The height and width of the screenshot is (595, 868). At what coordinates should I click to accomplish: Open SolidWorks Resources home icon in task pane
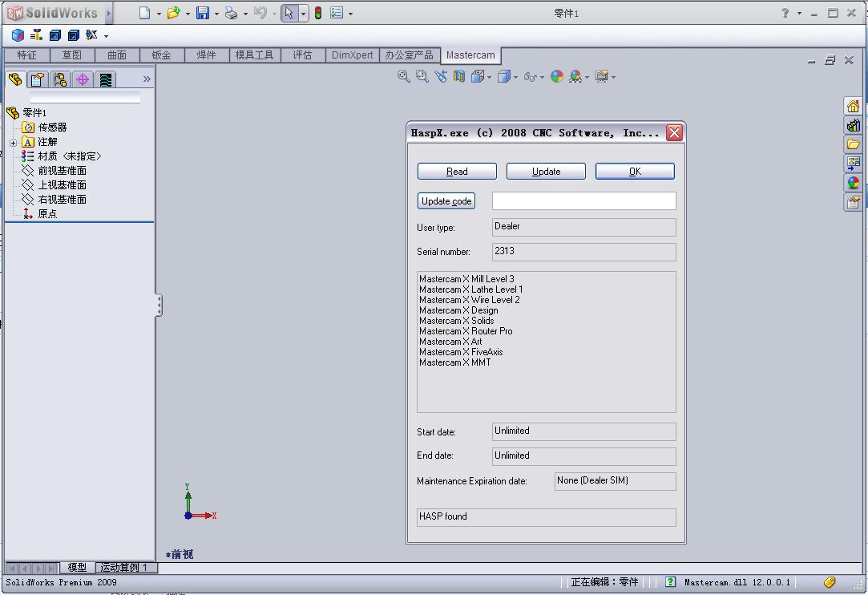pos(853,106)
